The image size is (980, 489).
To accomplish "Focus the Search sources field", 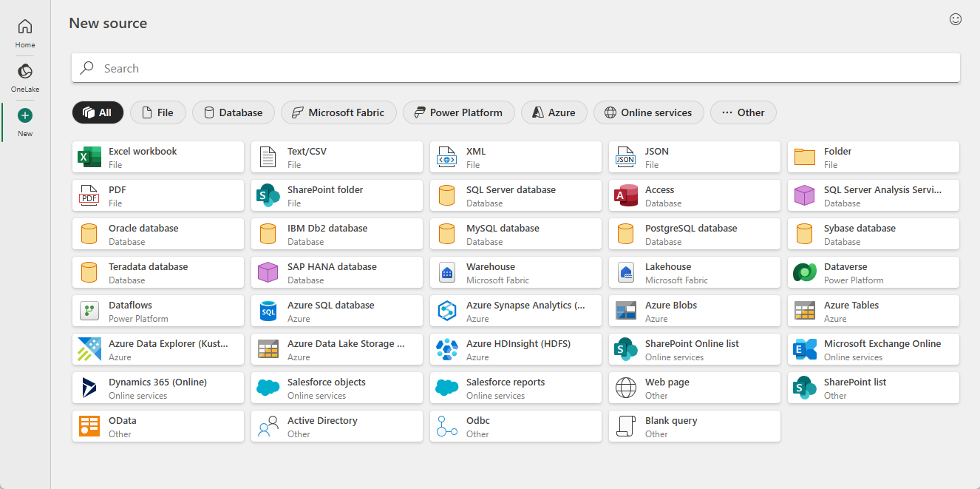I will (x=516, y=68).
